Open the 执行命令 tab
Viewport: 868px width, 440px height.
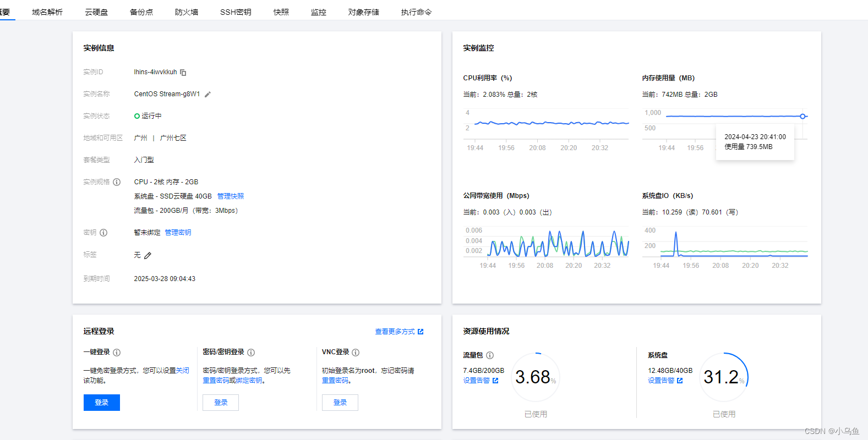(417, 12)
